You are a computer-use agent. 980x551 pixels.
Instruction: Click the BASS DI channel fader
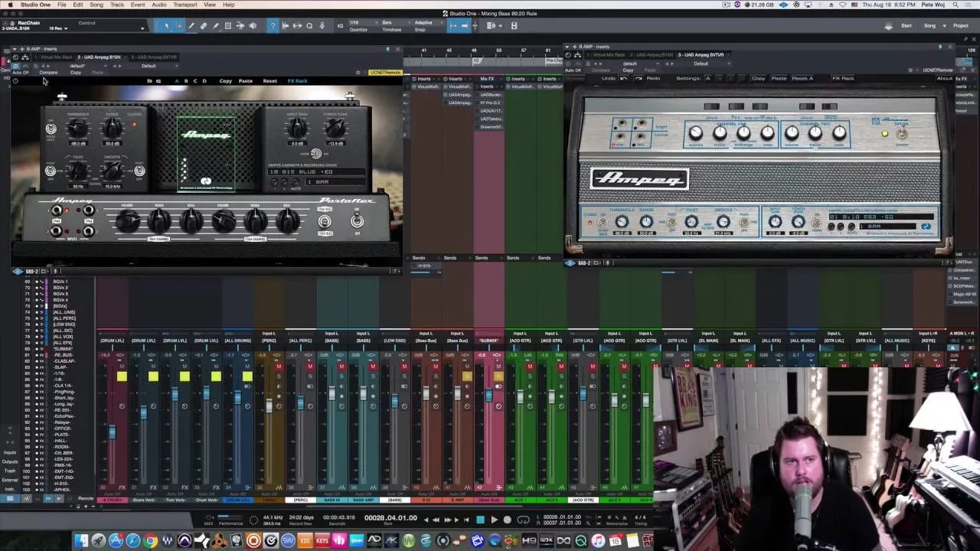[332, 393]
